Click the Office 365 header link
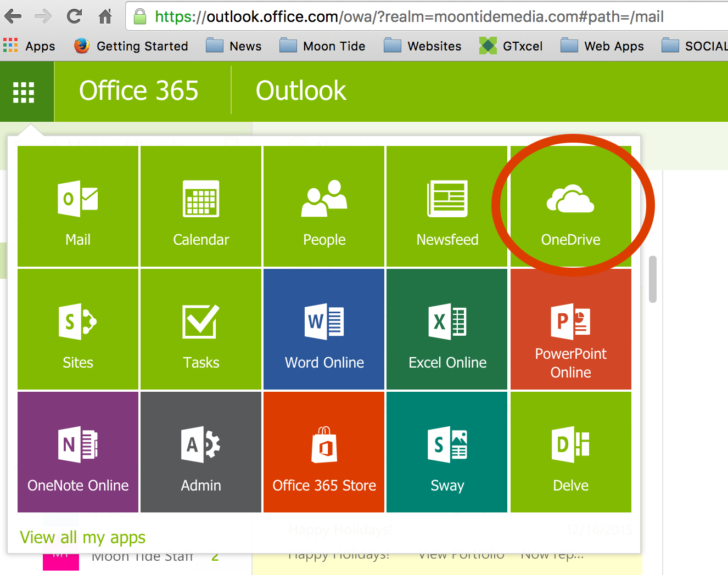 (x=139, y=91)
